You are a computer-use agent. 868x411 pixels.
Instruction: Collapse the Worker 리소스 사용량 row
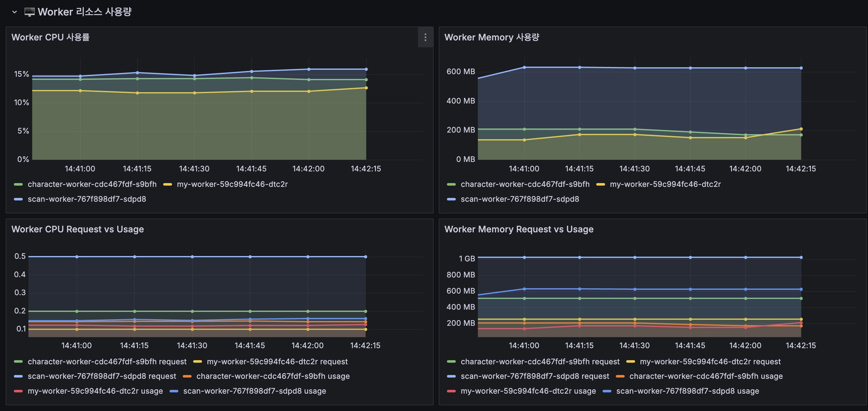pyautogui.click(x=14, y=12)
